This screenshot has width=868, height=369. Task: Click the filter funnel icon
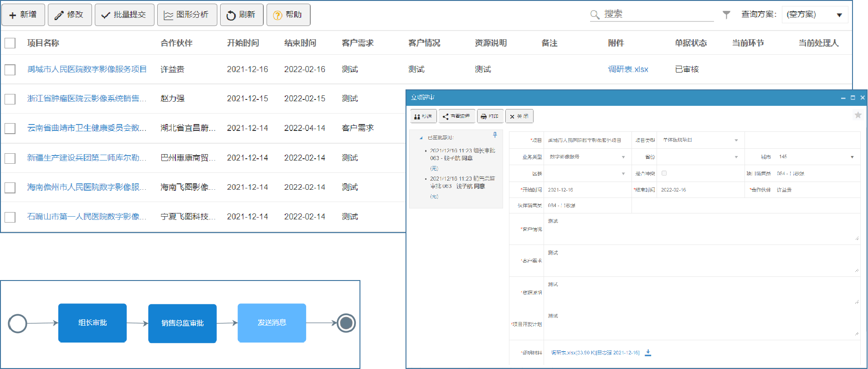(x=726, y=15)
